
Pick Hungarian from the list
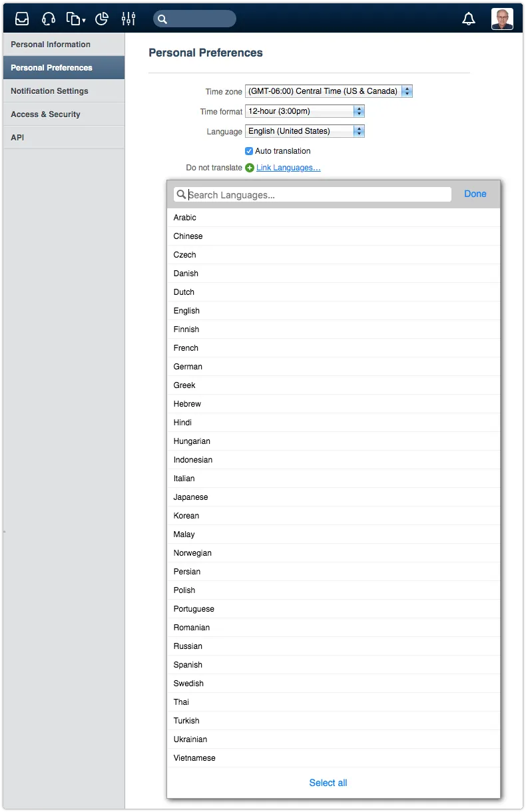pyautogui.click(x=334, y=441)
